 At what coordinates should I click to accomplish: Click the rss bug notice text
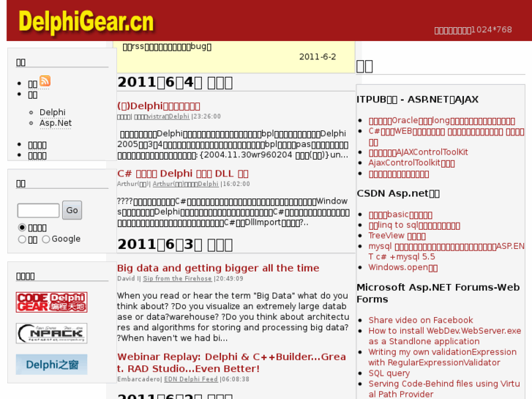[167, 47]
